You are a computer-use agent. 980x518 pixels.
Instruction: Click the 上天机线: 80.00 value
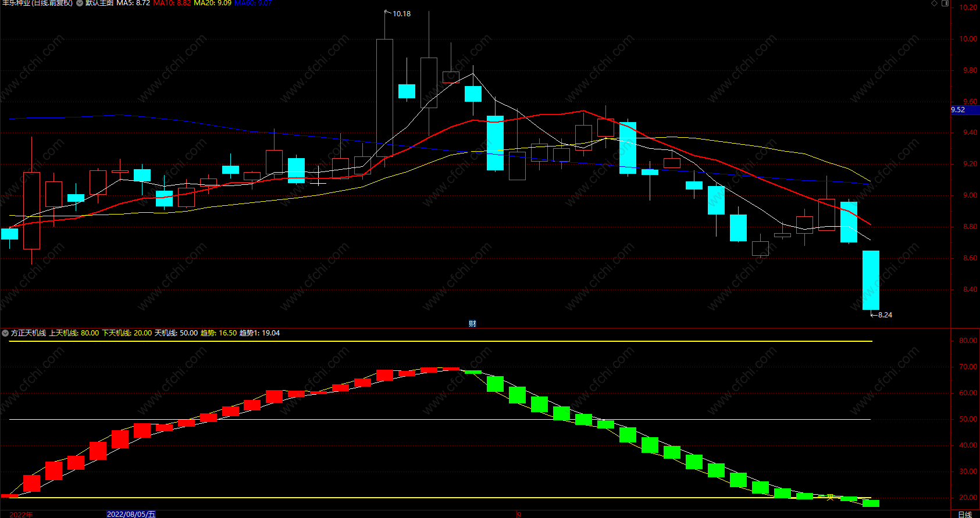[x=74, y=333]
